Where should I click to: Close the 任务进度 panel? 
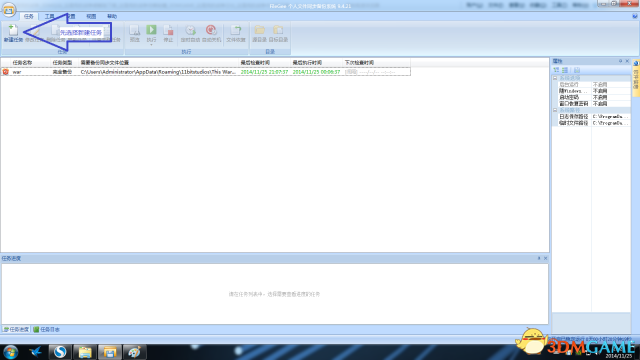tap(546, 258)
